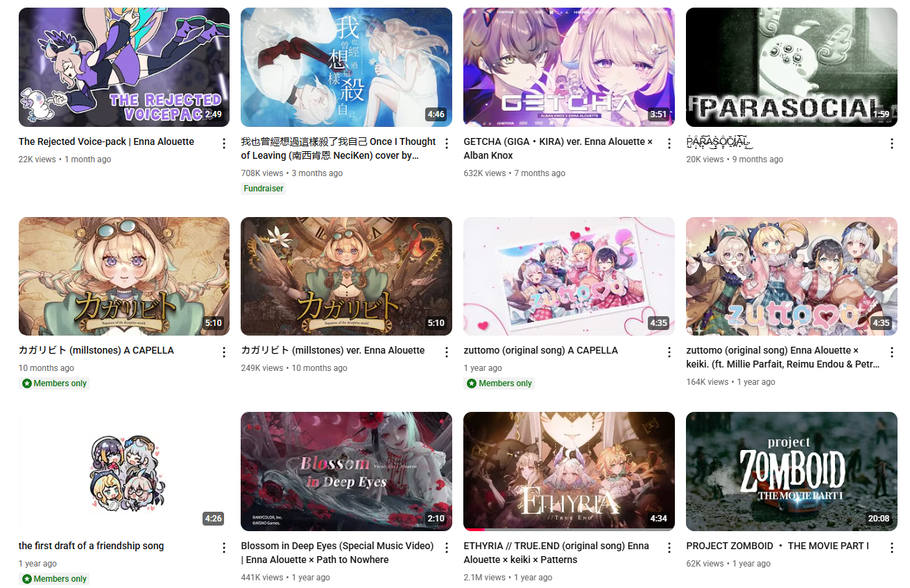The height and width of the screenshot is (588, 910).
Task: Open action menu for カガリビト A CAPELLA
Action: 224,352
